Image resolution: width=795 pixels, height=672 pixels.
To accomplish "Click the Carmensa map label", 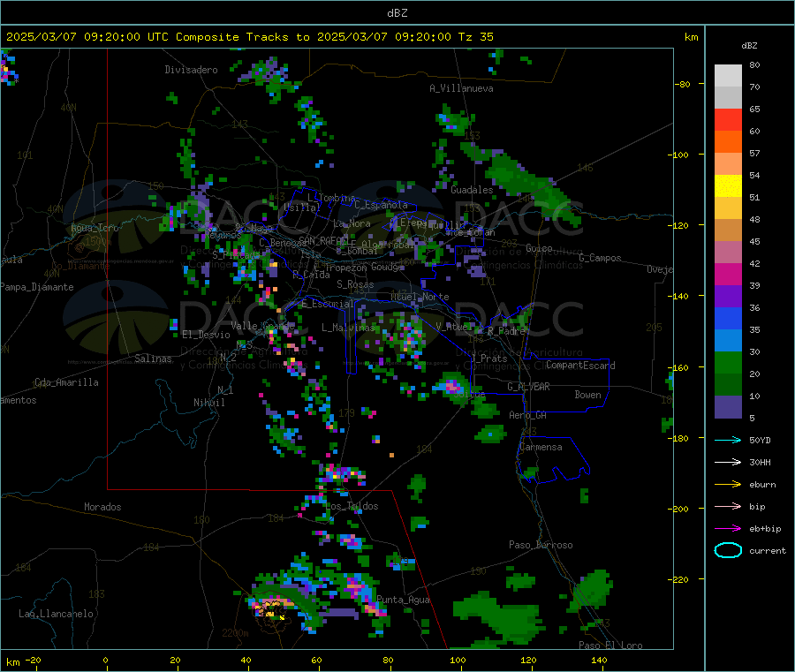I will click(541, 447).
